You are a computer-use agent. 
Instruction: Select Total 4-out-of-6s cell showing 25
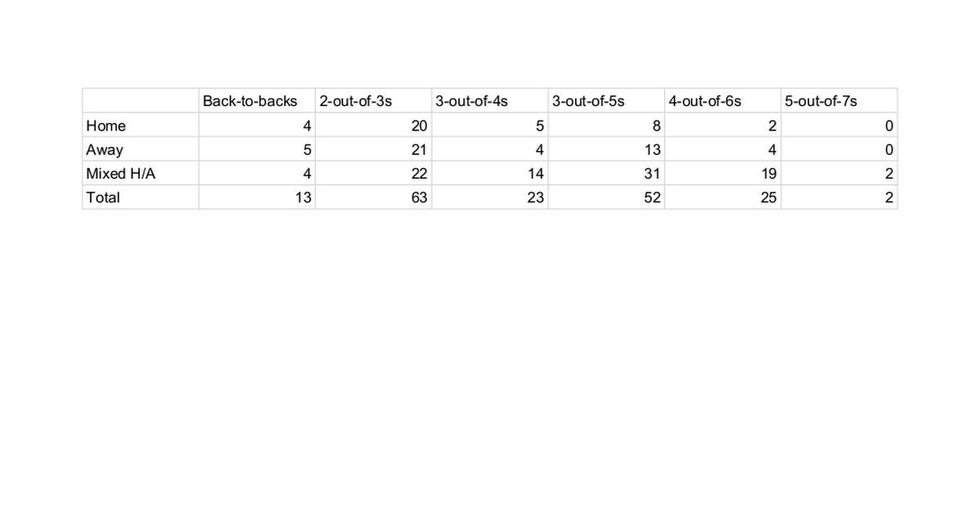(768, 197)
